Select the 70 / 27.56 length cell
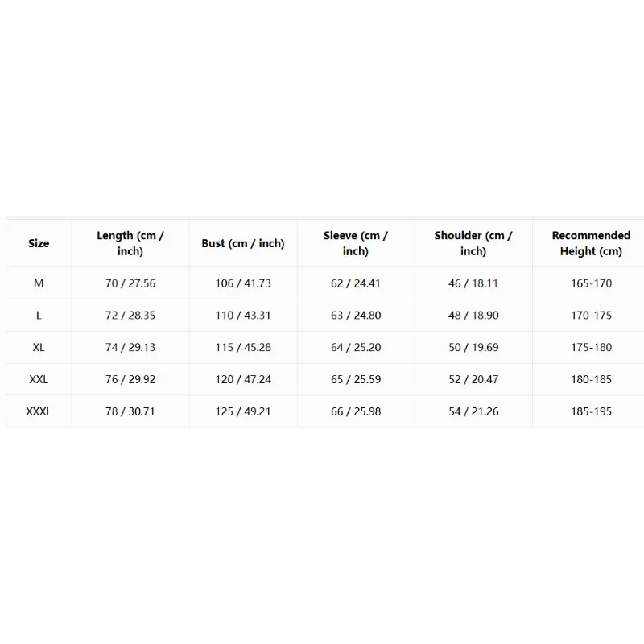Image resolution: width=644 pixels, height=644 pixels. [130, 283]
